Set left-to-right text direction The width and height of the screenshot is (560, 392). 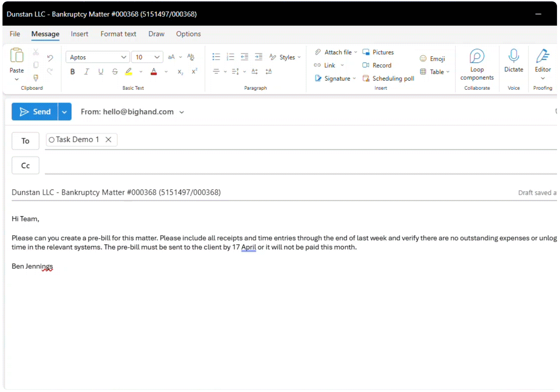254,72
